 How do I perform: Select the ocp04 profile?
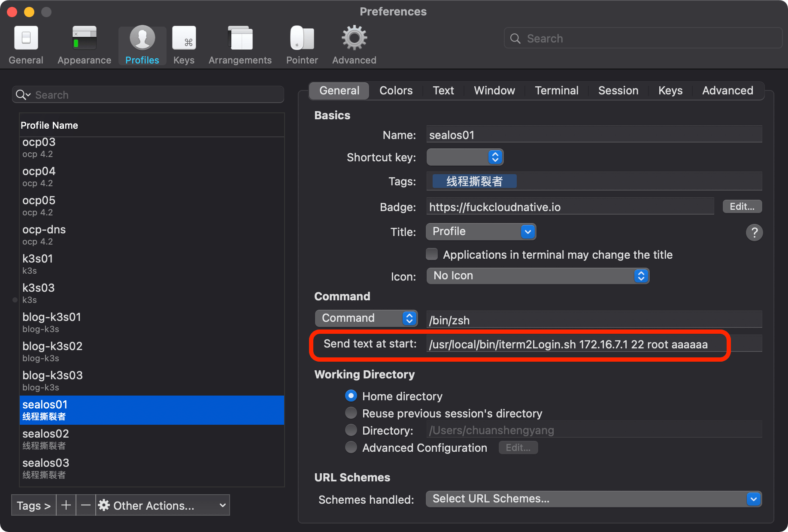click(x=152, y=176)
